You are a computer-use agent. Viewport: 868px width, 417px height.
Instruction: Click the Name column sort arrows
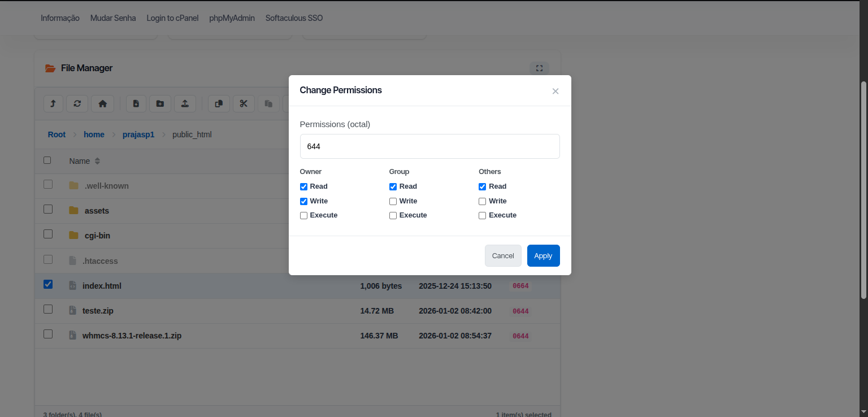pos(97,160)
